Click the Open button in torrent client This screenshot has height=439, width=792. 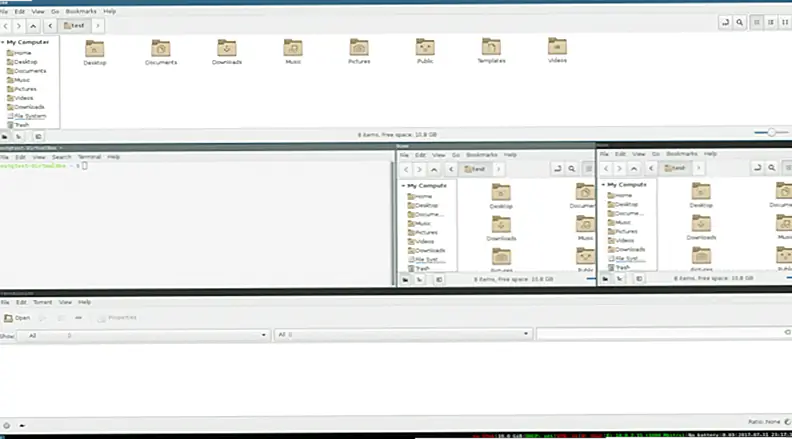coord(17,317)
